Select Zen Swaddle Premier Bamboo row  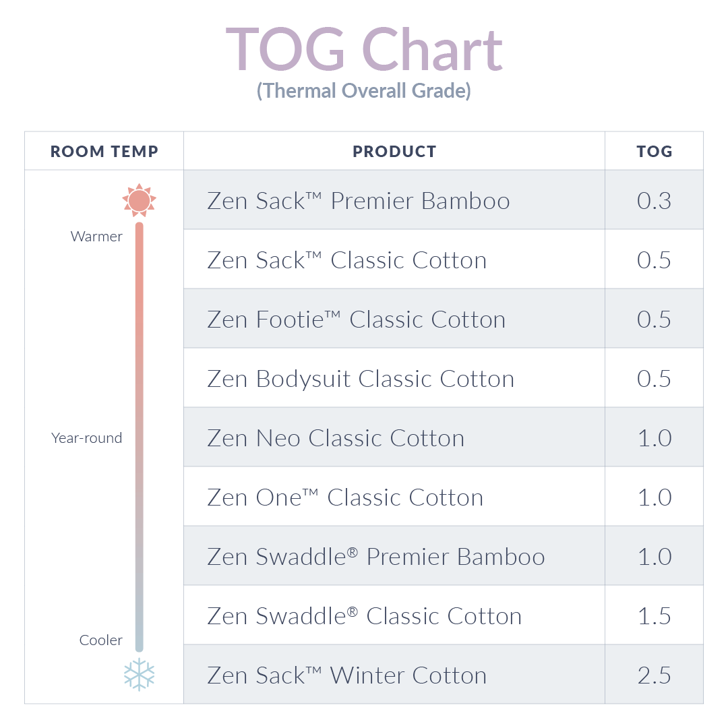(x=376, y=557)
